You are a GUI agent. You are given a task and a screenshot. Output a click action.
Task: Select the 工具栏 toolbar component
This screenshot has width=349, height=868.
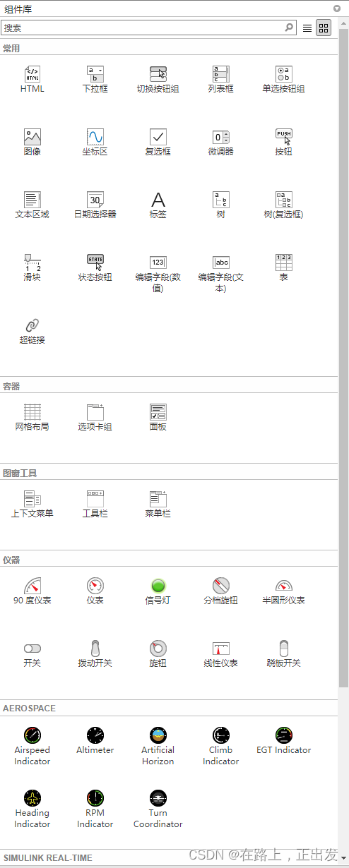coord(95,499)
